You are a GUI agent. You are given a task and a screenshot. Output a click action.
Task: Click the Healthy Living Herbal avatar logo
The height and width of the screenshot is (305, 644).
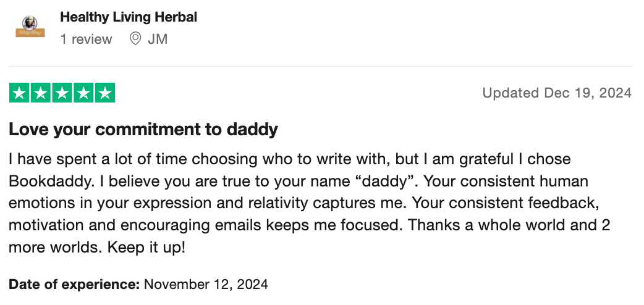click(x=30, y=27)
